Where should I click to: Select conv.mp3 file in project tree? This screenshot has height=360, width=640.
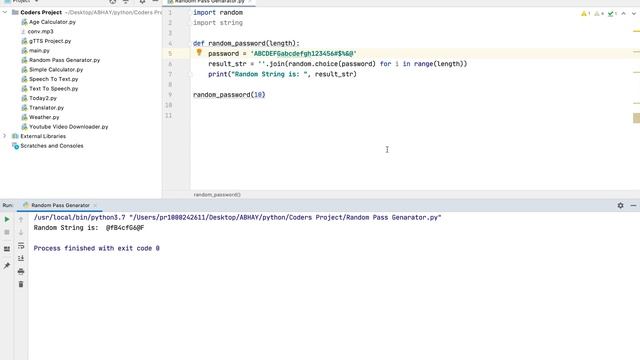(x=40, y=31)
